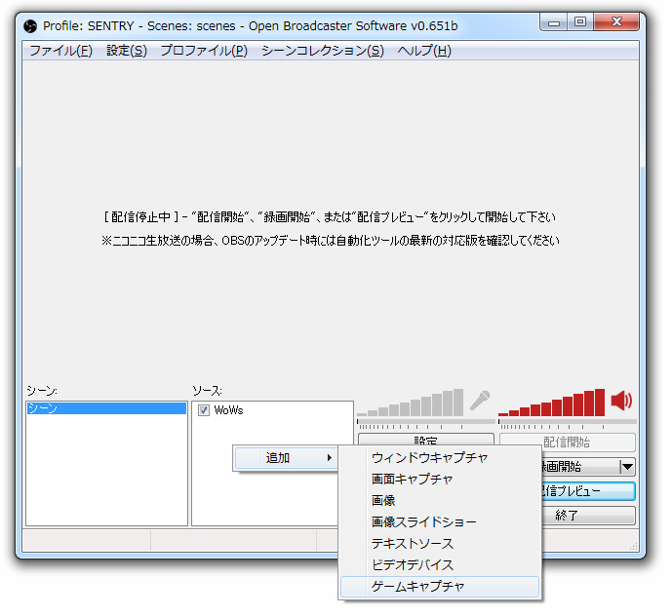The height and width of the screenshot is (616, 672).
Task: Select 画像 in the add submenu
Action: [440, 500]
